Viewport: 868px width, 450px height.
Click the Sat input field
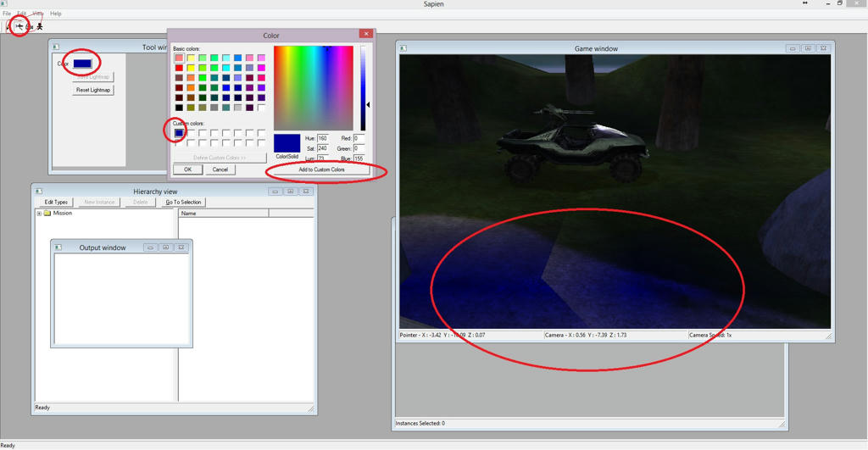pos(323,148)
